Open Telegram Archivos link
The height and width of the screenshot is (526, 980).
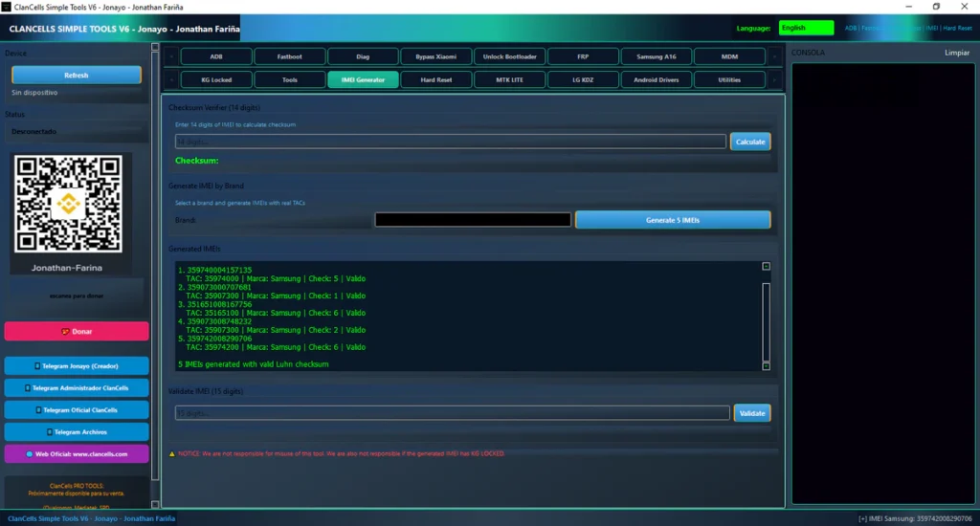77,432
